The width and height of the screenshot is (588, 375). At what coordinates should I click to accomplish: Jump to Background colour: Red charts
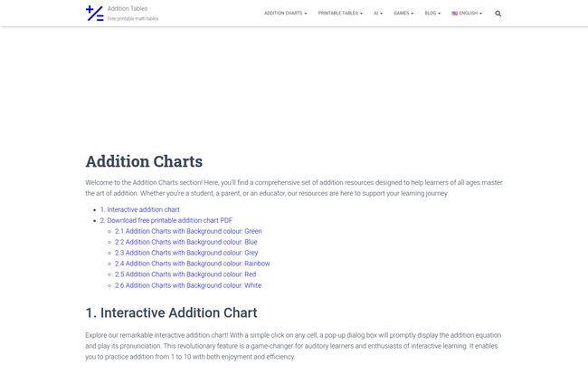click(x=185, y=274)
